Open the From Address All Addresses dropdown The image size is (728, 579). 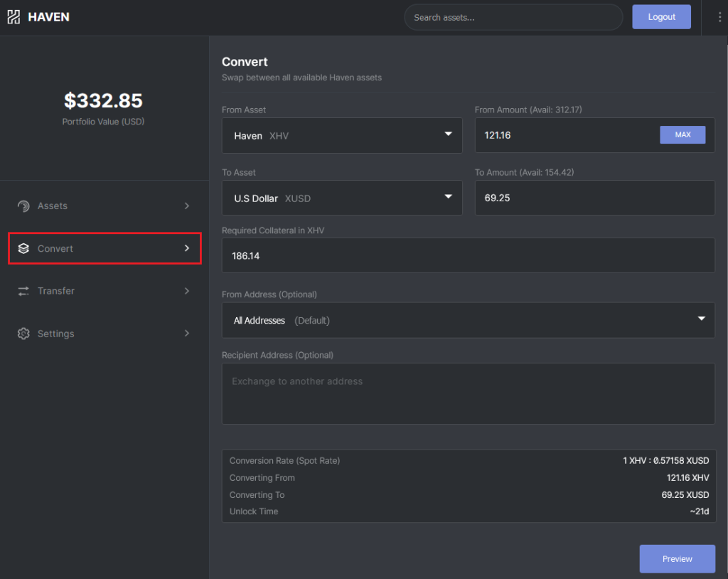[x=468, y=320]
